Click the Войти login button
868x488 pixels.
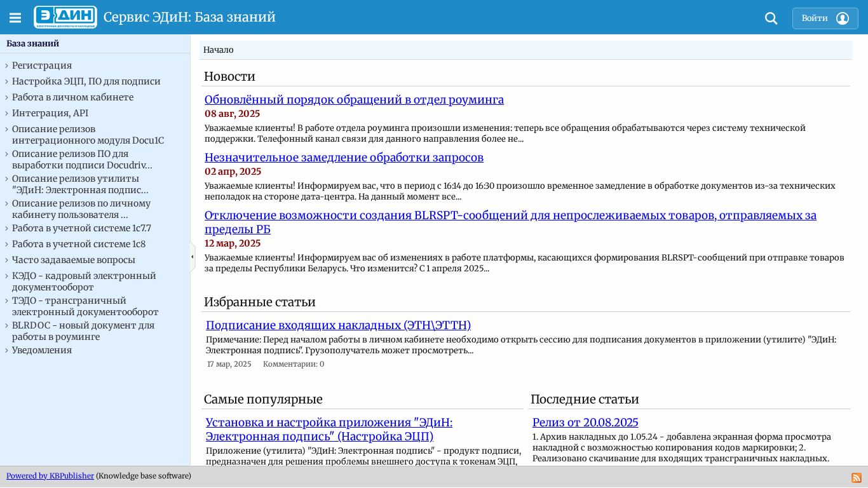point(825,18)
